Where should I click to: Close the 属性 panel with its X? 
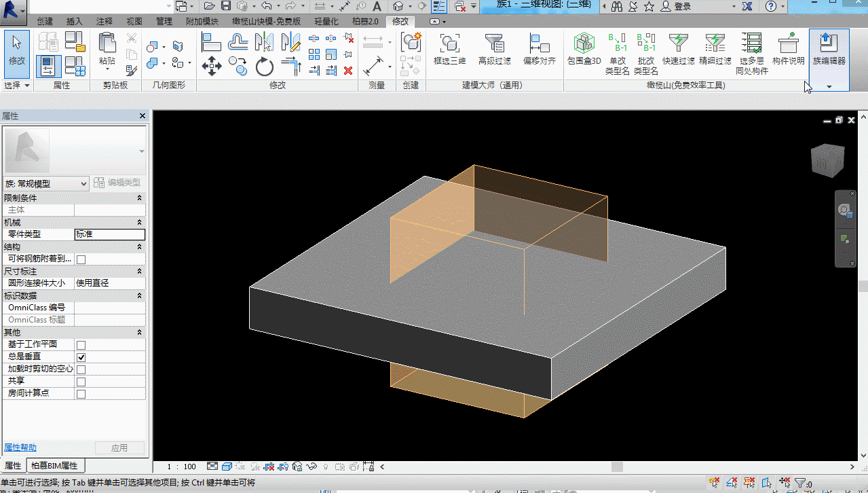coord(142,116)
